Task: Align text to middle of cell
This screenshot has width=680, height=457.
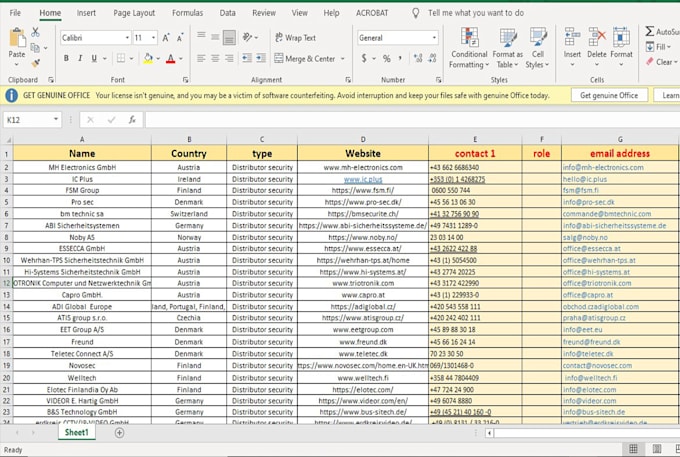Action: pos(215,37)
